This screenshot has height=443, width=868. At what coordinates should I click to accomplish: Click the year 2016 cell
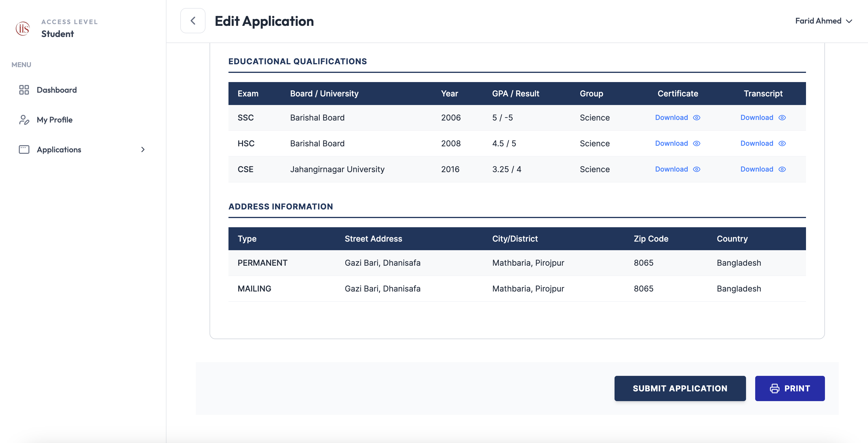point(450,169)
